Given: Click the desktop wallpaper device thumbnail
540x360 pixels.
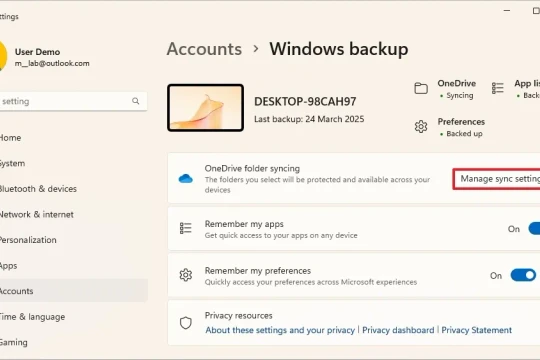Looking at the screenshot, I should click(x=206, y=108).
